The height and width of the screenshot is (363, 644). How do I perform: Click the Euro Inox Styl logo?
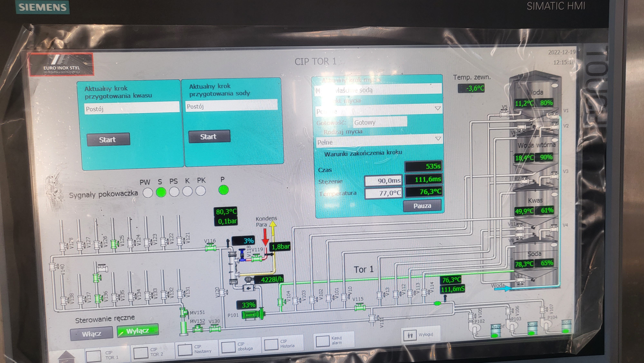click(x=62, y=64)
